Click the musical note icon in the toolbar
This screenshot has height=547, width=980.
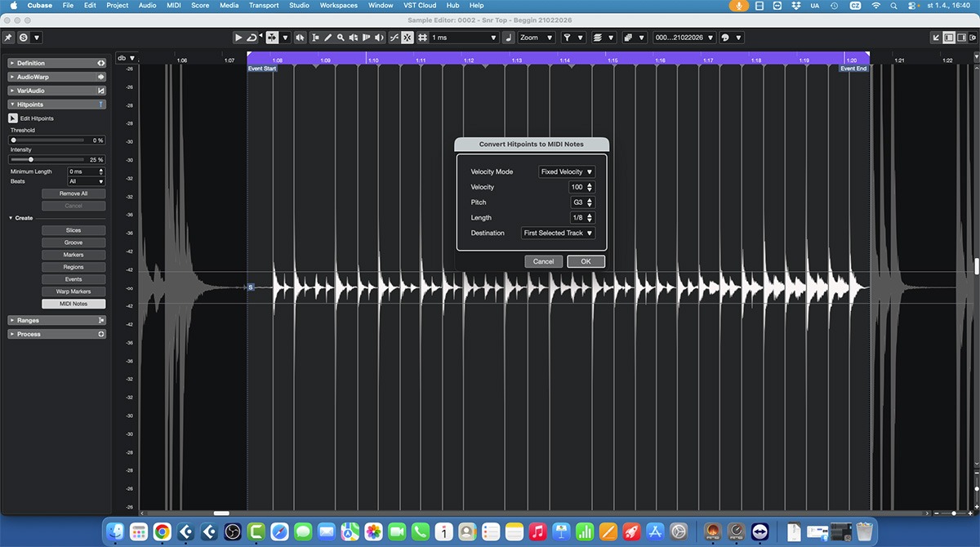(x=508, y=38)
